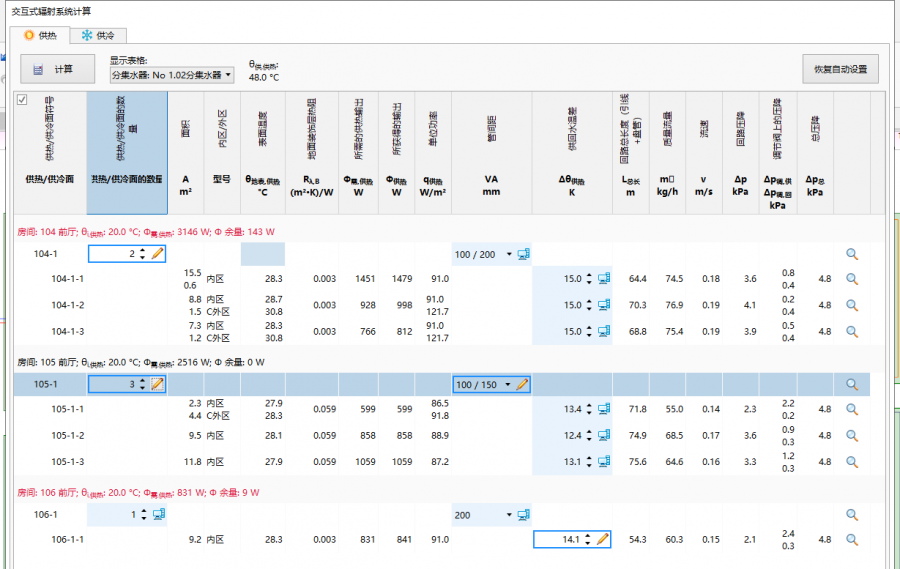Toggle the checkbox in the table header corner

[22, 99]
